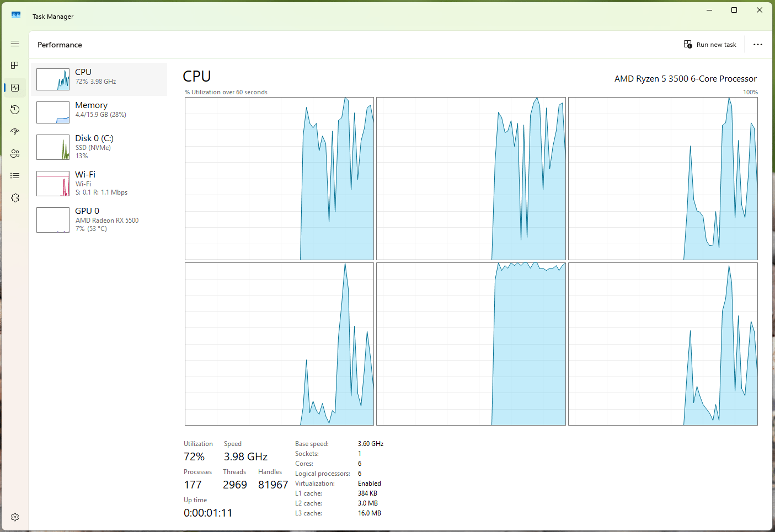Select Memory in the performance resource list
This screenshot has width=775, height=532.
click(x=99, y=112)
